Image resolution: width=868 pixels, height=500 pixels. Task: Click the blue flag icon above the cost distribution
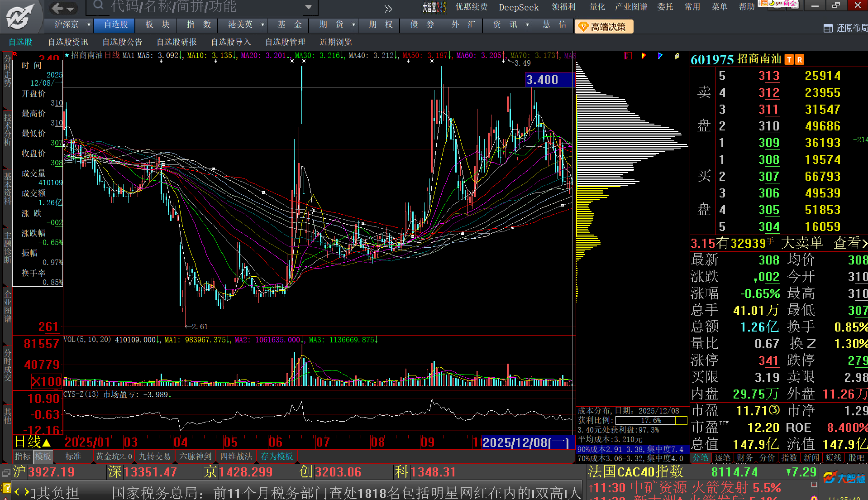coord(660,56)
